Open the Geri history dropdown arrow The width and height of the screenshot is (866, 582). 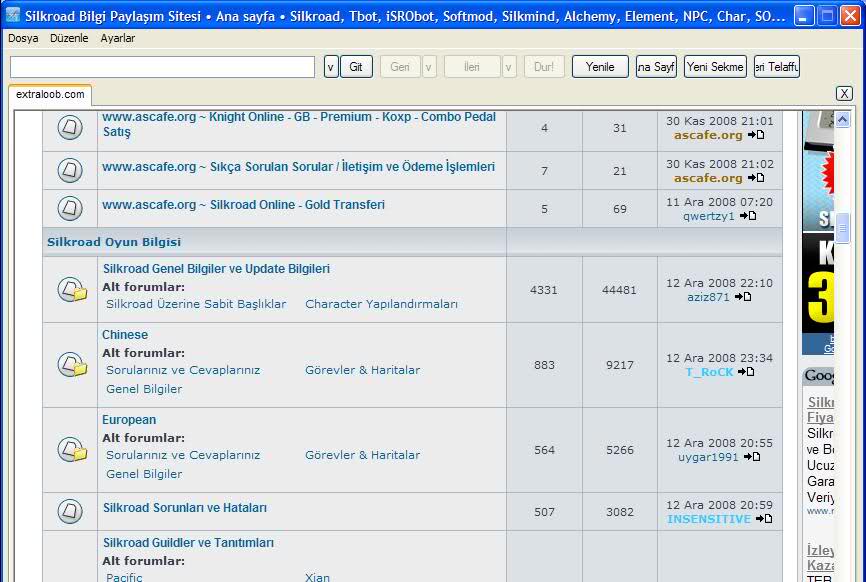click(429, 67)
